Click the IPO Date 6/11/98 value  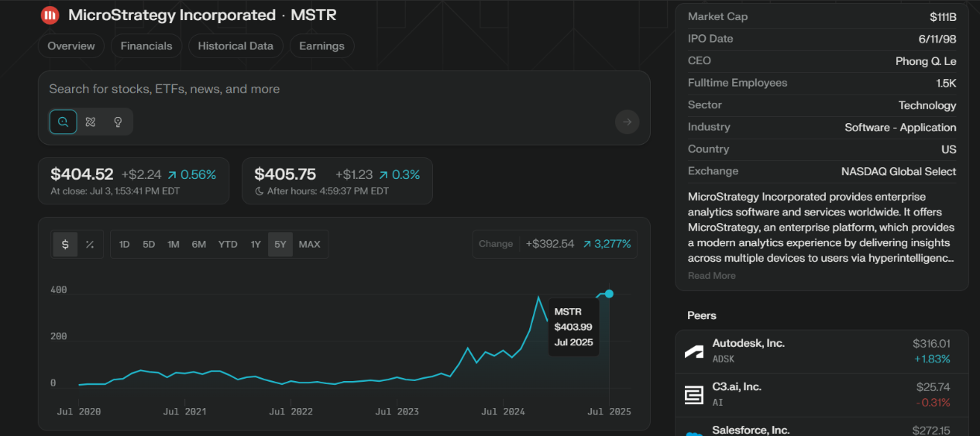(x=938, y=39)
